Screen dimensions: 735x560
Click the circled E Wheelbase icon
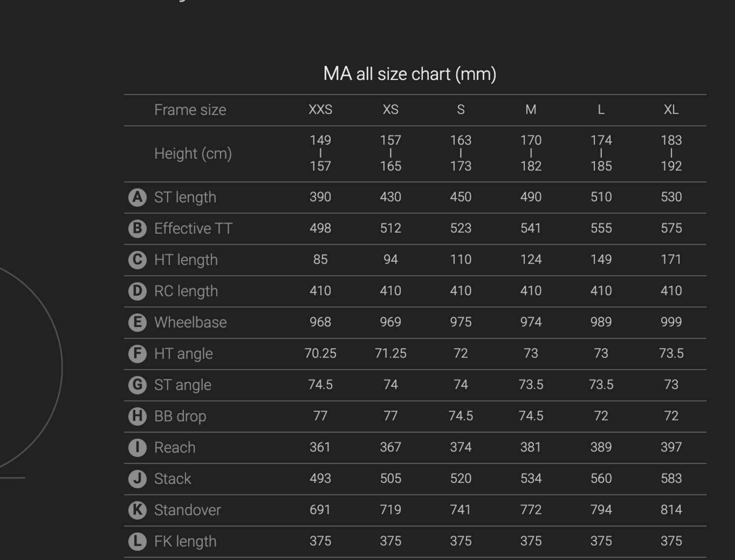coord(138,322)
